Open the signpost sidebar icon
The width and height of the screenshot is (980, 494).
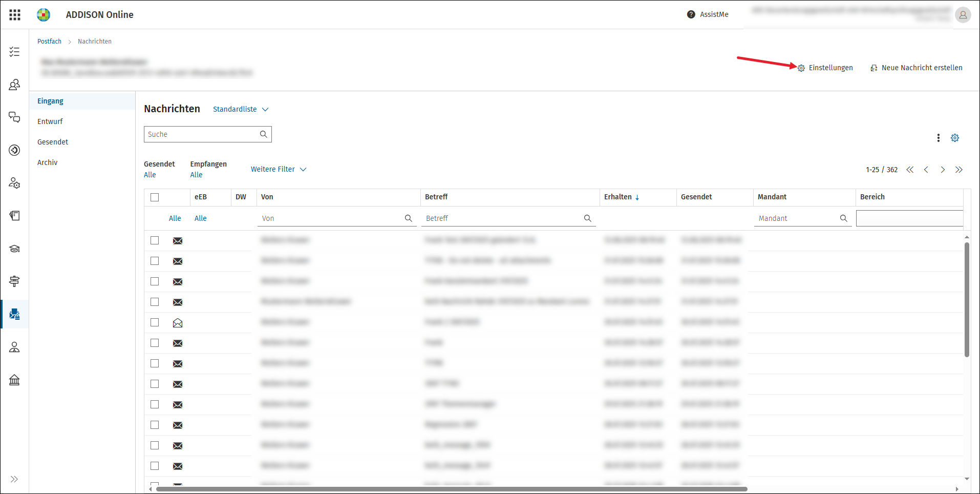click(x=14, y=281)
